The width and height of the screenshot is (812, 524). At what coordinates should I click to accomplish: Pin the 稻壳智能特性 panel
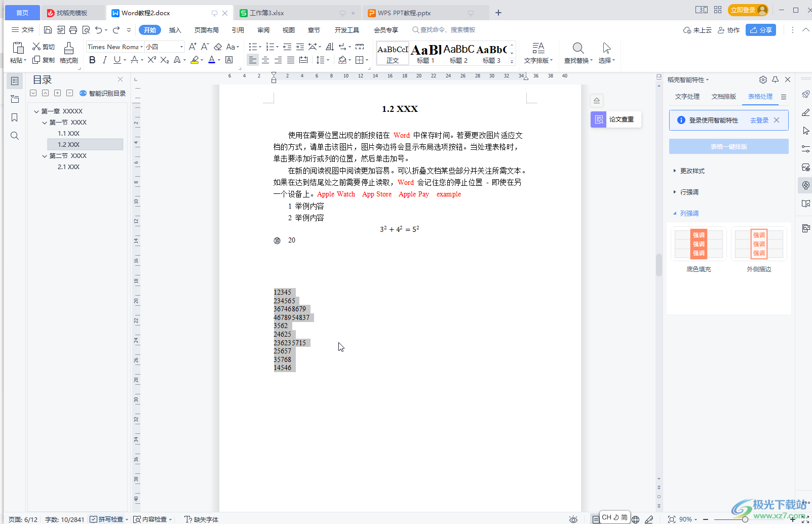click(775, 79)
